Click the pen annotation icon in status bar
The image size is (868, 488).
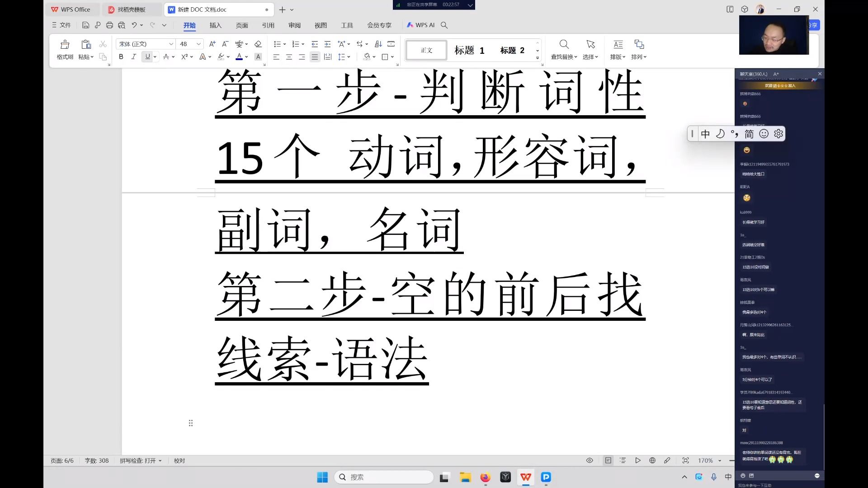[x=667, y=460]
